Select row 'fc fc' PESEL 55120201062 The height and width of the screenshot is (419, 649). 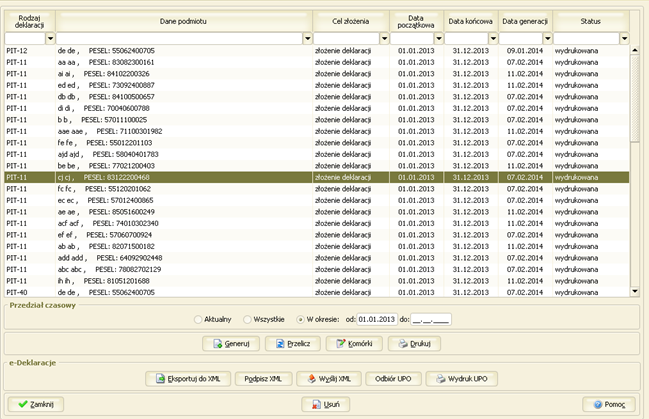point(317,189)
